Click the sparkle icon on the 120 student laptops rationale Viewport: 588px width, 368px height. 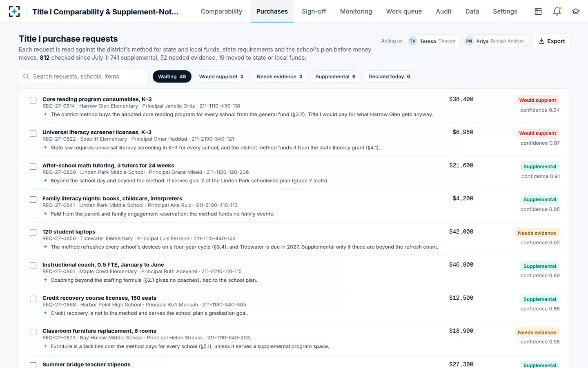(x=45, y=247)
